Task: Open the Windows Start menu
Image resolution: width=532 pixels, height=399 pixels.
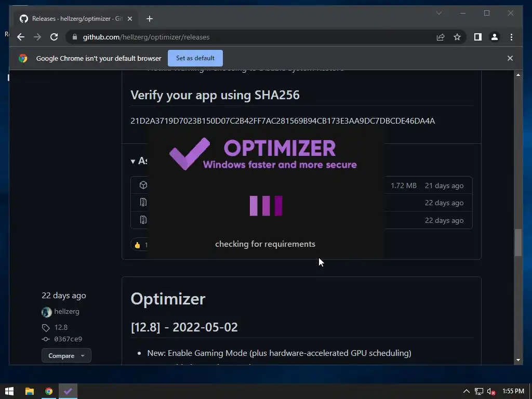Action: 9,391
